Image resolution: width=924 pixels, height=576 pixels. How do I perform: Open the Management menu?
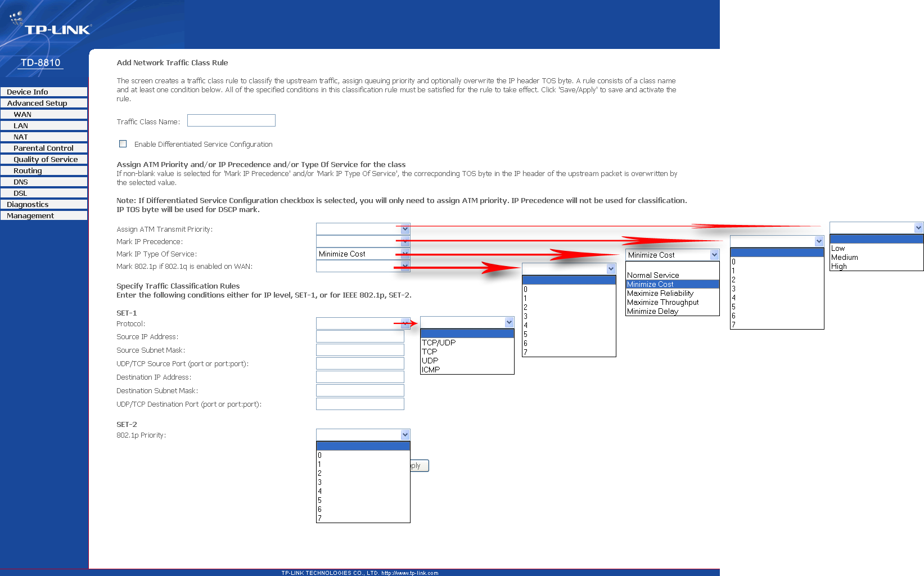click(x=44, y=215)
